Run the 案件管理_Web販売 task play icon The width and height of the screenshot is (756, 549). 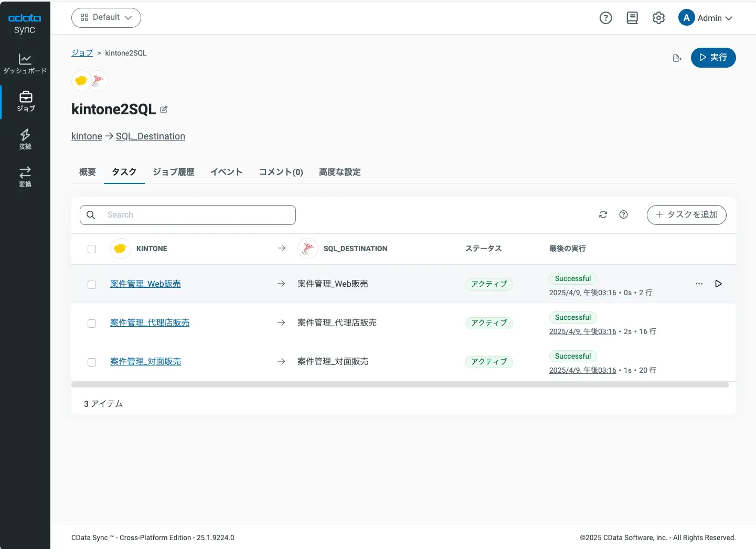click(718, 284)
